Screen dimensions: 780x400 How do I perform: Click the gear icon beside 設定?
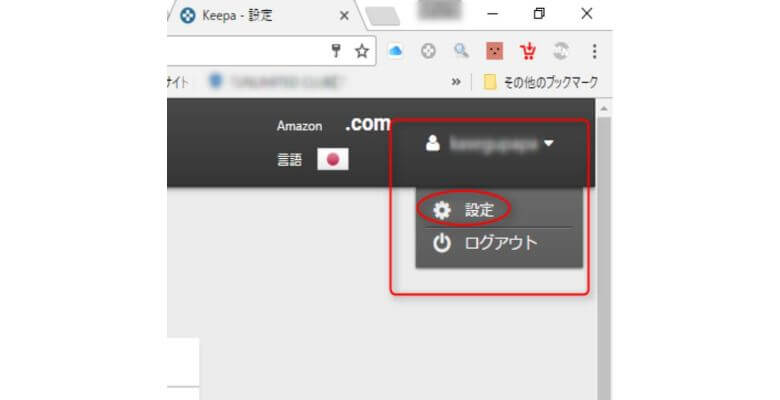442,210
